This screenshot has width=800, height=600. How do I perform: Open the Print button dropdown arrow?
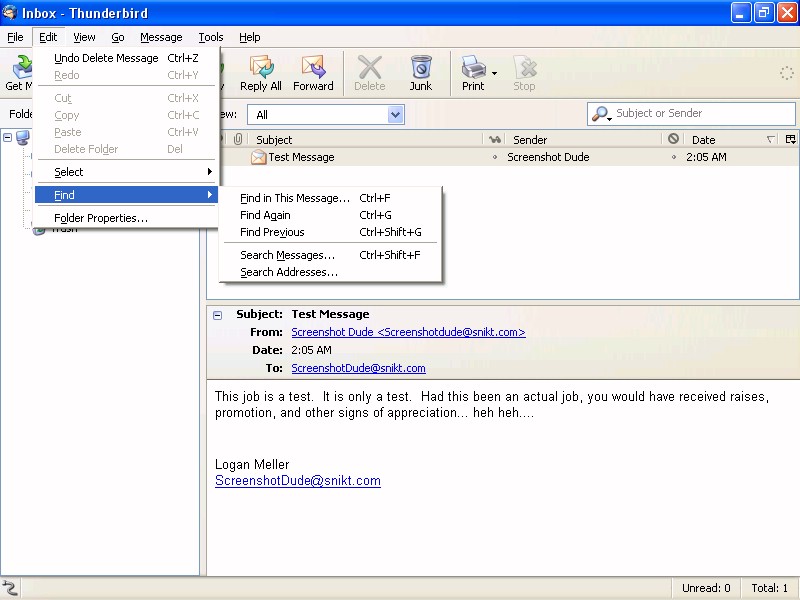pyautogui.click(x=494, y=73)
